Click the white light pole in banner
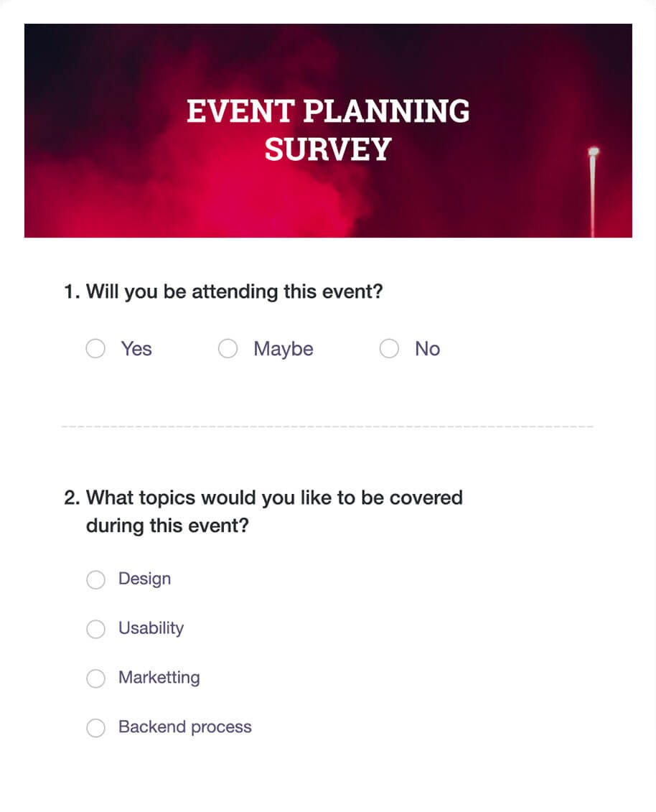This screenshot has width=656, height=812. coord(593,190)
